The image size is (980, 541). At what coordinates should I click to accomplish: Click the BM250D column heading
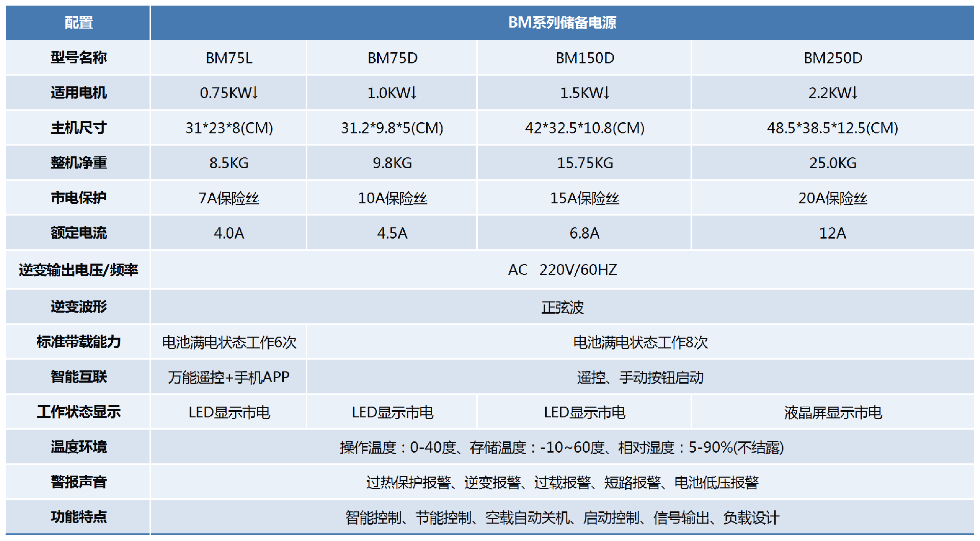[832, 58]
